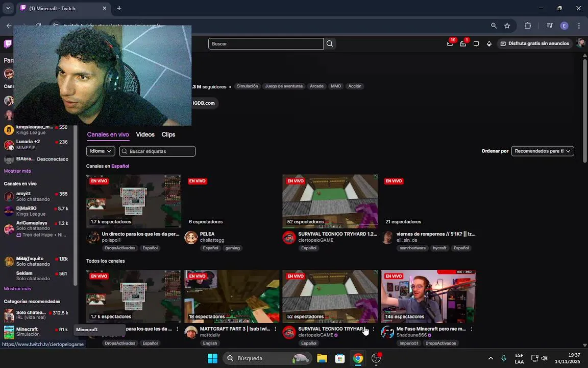Switch to the Videos tab
588x368 pixels.
(x=145, y=134)
